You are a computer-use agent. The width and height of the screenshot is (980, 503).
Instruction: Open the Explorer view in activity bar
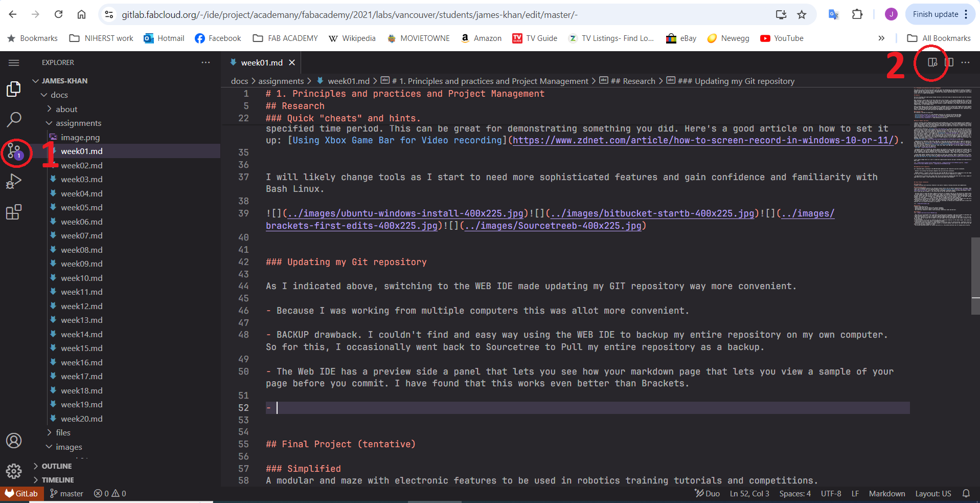[x=14, y=89]
